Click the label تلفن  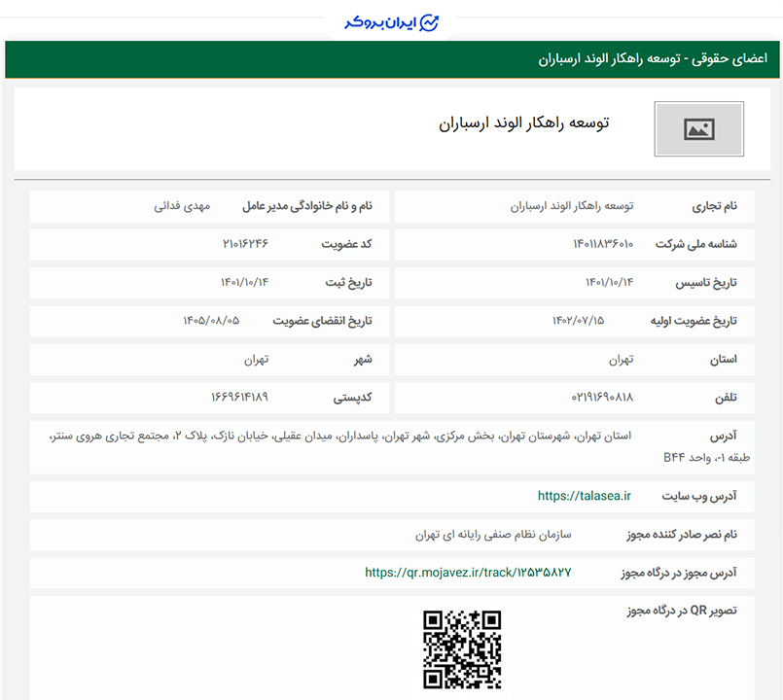[726, 398]
